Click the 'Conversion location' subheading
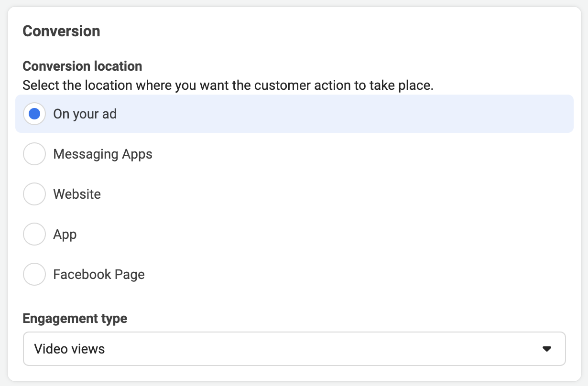 tap(82, 66)
